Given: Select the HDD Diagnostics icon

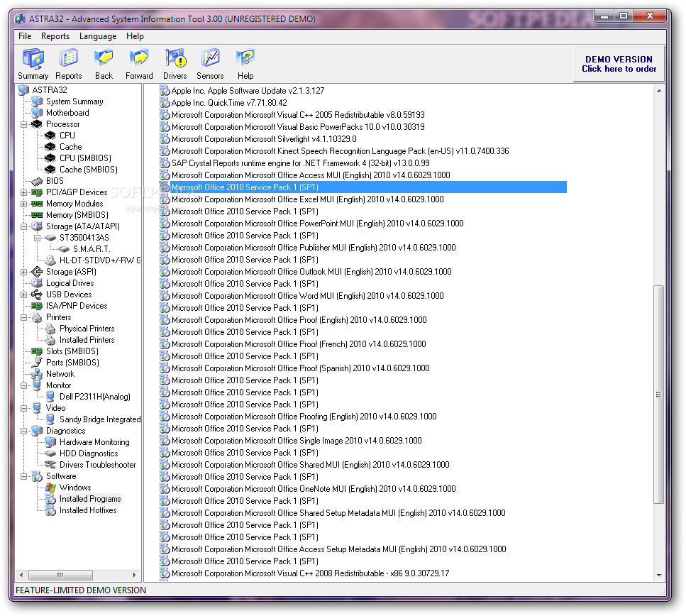Looking at the screenshot, I should tap(50, 453).
